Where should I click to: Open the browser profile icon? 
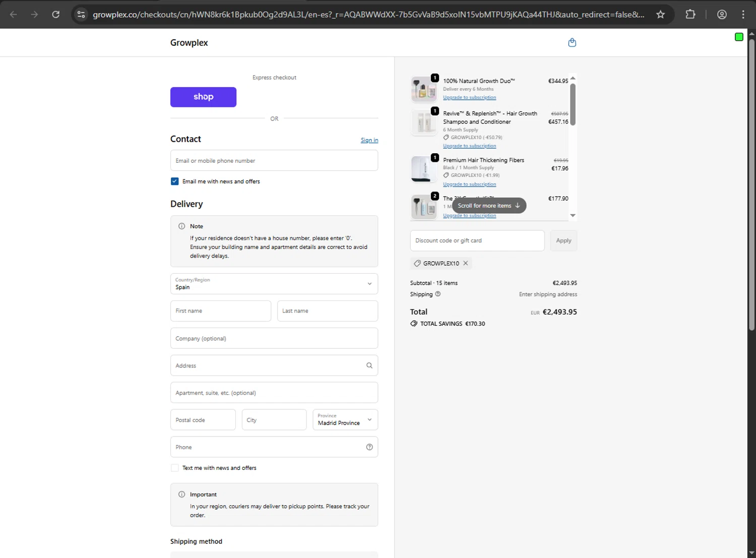click(722, 15)
